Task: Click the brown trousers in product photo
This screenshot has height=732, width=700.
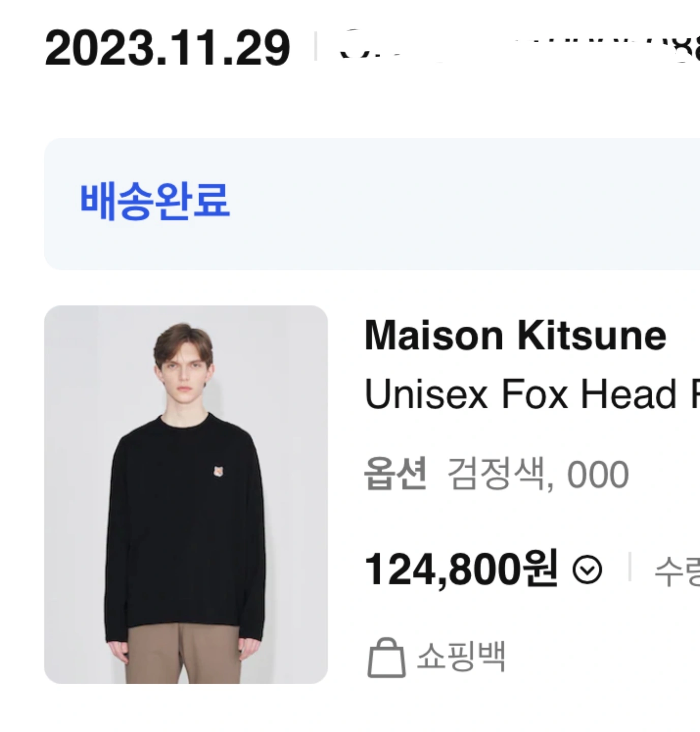Action: click(184, 655)
